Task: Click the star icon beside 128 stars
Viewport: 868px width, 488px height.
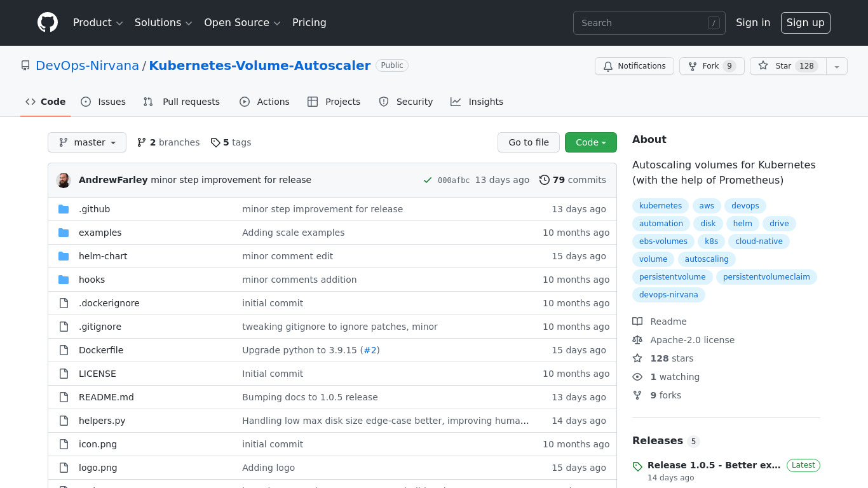Action: [x=637, y=358]
